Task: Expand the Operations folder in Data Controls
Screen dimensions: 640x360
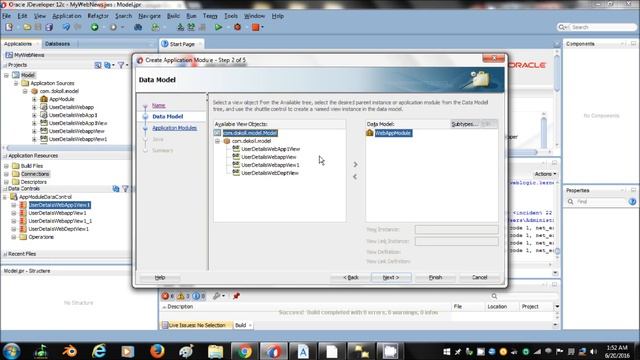Action: pos(14,237)
